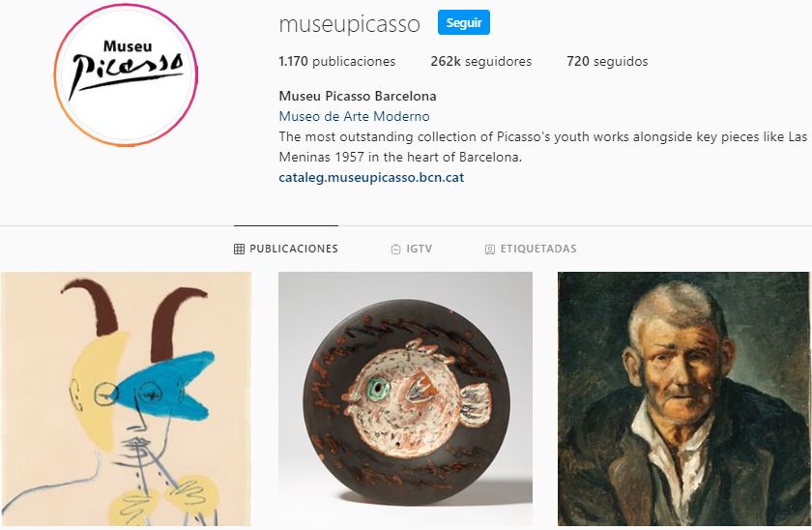
Task: Open the old man portrait painting post
Action: point(683,398)
